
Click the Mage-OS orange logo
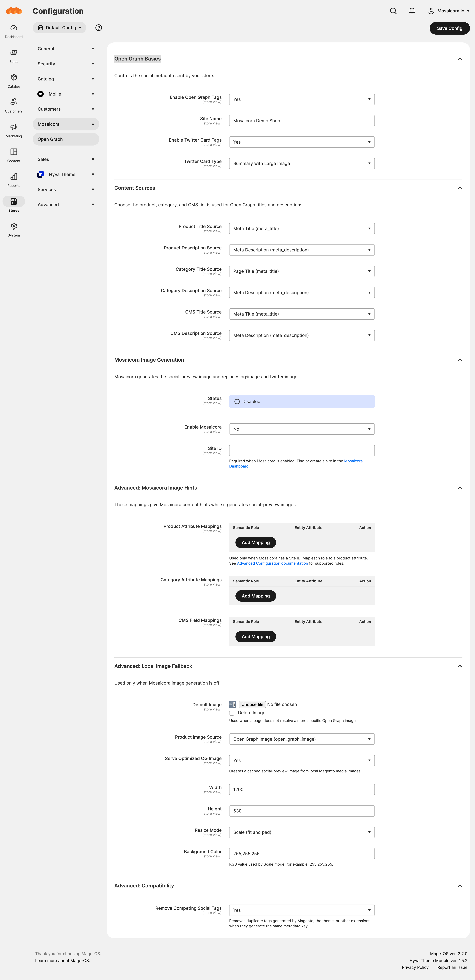coord(14,11)
